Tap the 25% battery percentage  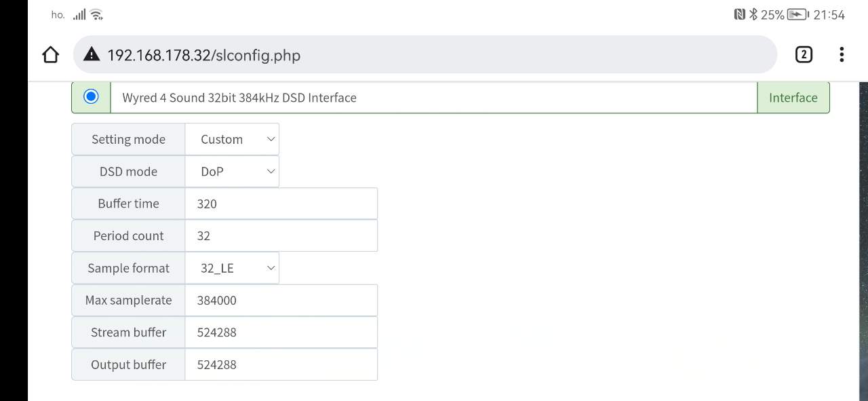point(772,14)
